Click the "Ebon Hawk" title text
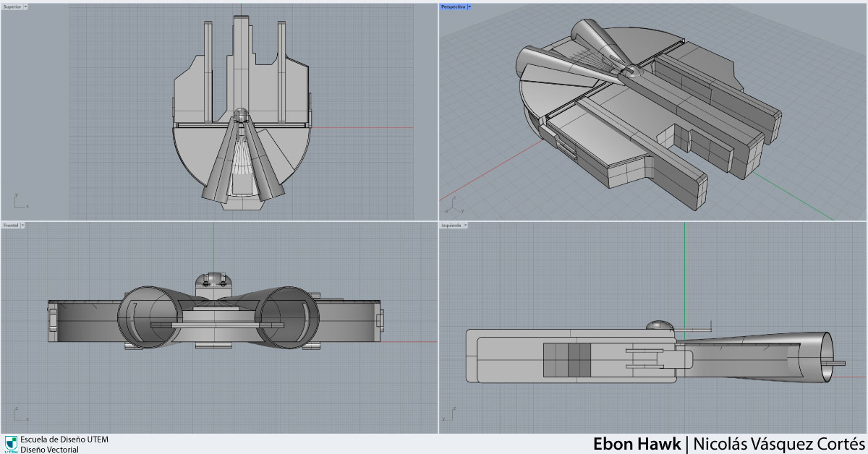Image resolution: width=868 pixels, height=454 pixels. pos(637,443)
